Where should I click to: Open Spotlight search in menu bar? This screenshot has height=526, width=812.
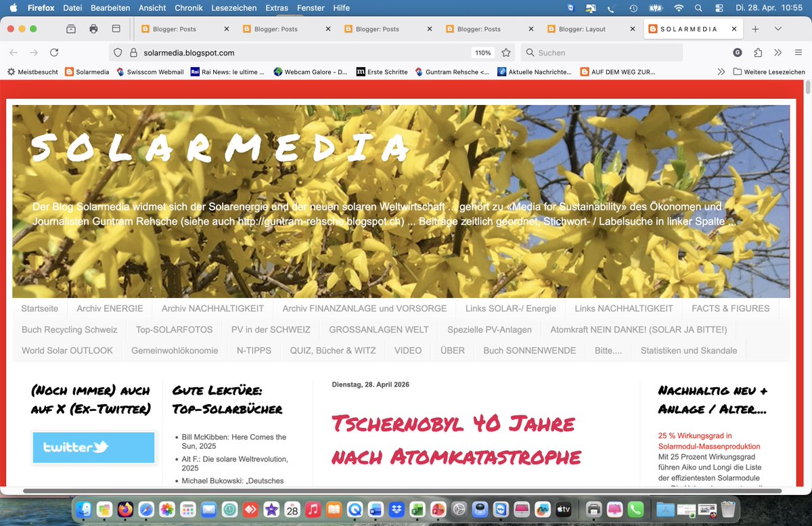tap(698, 8)
